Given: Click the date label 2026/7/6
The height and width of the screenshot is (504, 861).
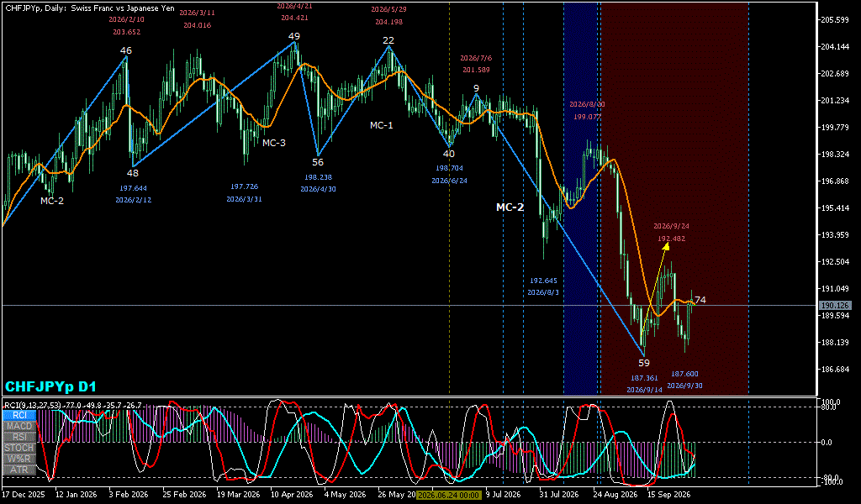Looking at the screenshot, I should pyautogui.click(x=476, y=58).
